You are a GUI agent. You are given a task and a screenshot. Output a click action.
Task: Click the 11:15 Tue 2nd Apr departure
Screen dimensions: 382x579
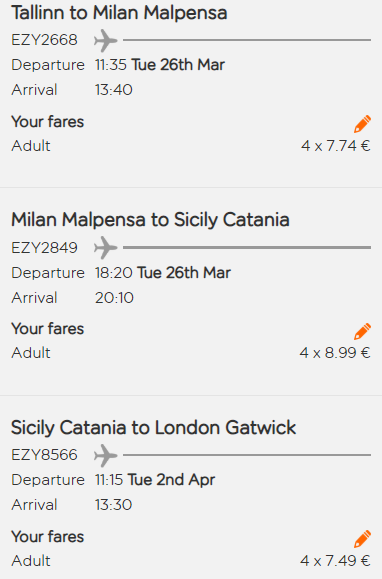(x=155, y=480)
